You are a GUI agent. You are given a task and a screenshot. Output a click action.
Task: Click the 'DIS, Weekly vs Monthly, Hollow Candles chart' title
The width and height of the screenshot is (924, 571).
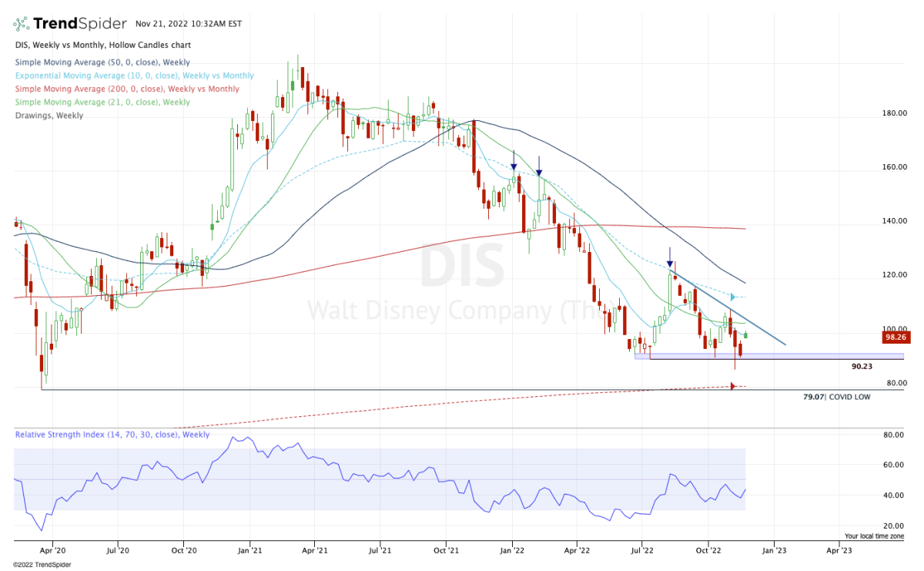pyautogui.click(x=102, y=45)
